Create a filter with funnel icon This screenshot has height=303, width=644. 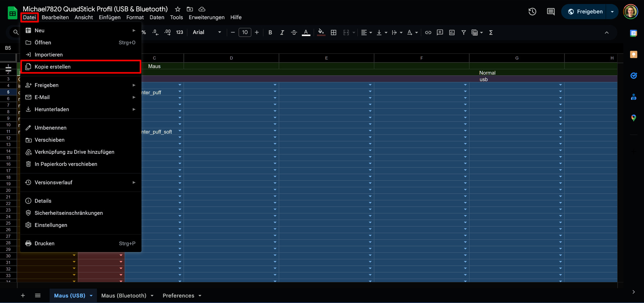pyautogui.click(x=464, y=33)
